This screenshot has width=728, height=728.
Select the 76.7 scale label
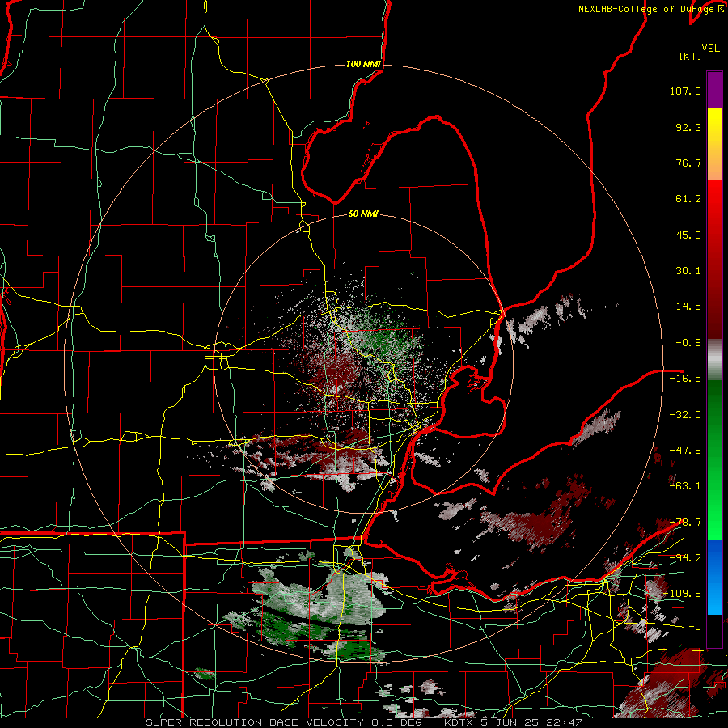tap(688, 163)
